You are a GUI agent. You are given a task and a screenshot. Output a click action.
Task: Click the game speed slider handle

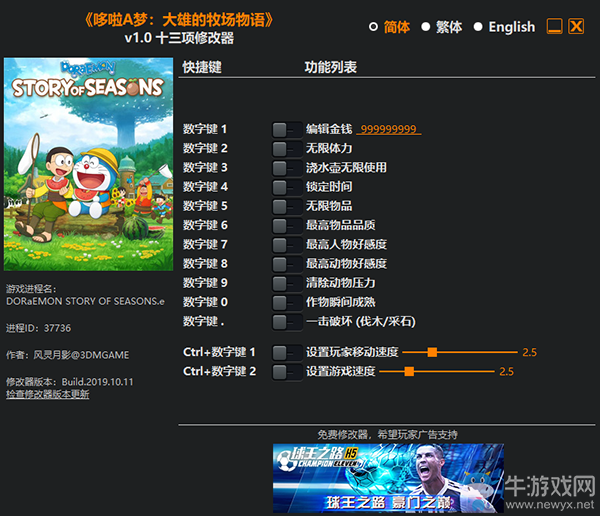[x=409, y=371]
